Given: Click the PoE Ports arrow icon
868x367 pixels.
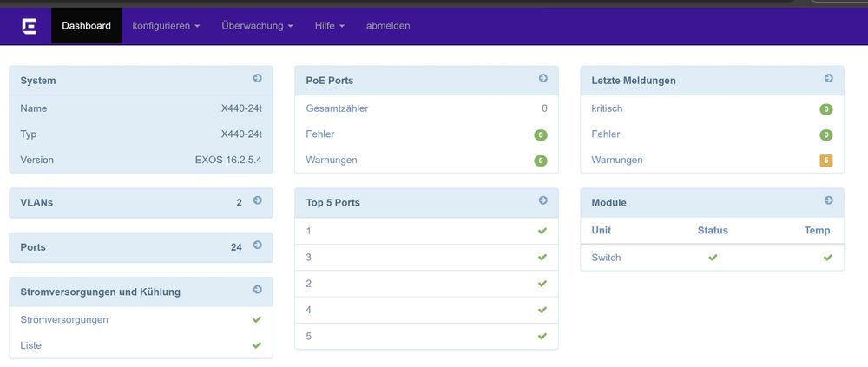Looking at the screenshot, I should 543,79.
